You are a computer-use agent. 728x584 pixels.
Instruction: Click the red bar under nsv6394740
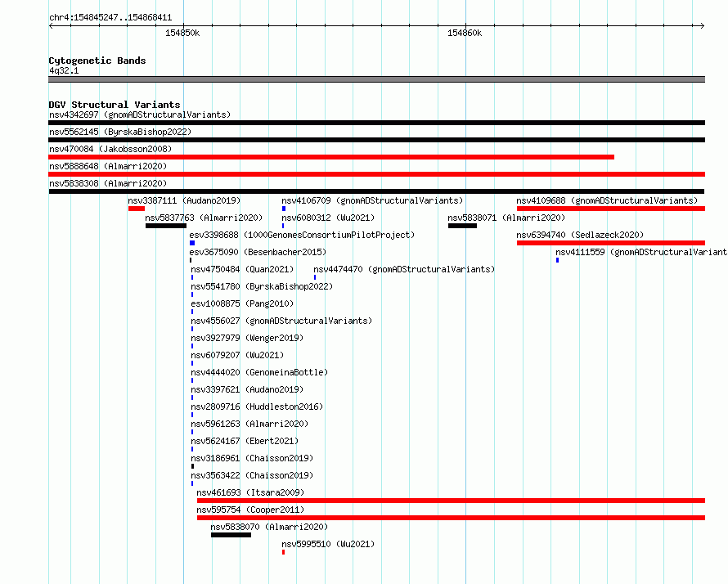pos(611,243)
